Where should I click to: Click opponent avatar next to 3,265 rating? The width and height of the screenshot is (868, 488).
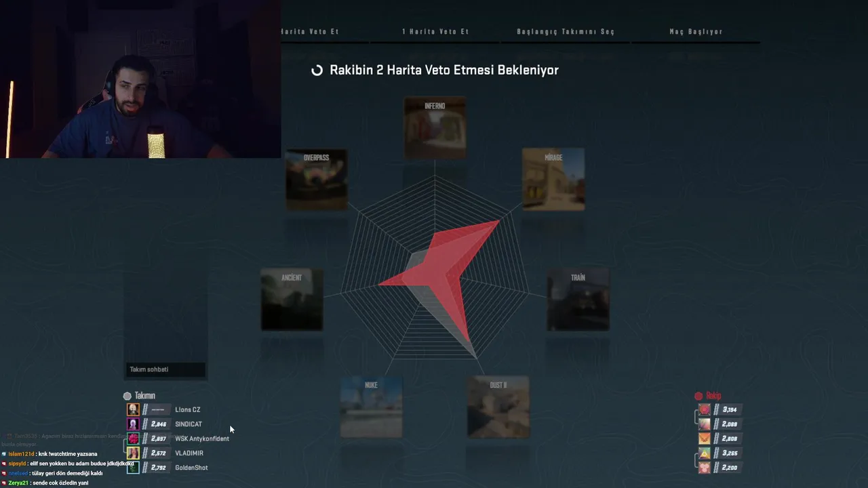point(705,453)
